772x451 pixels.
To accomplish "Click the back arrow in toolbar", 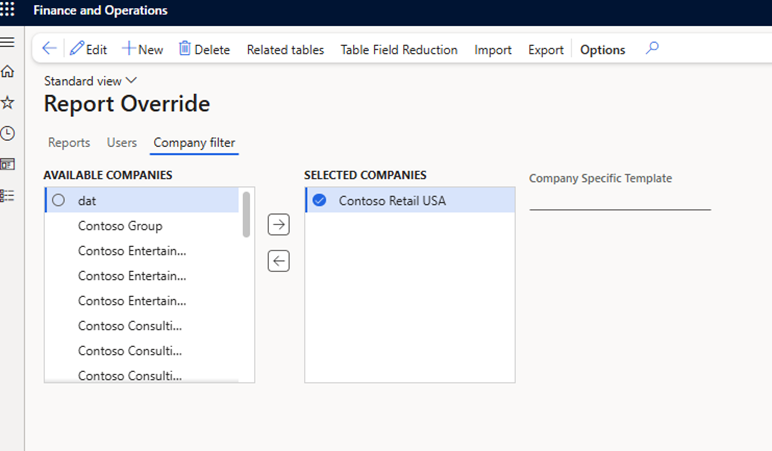I will (x=49, y=49).
